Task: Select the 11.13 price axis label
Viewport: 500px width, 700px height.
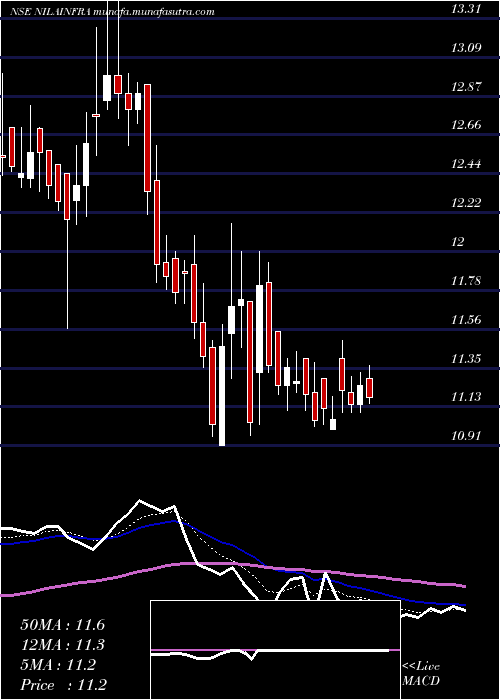Action: [466, 397]
